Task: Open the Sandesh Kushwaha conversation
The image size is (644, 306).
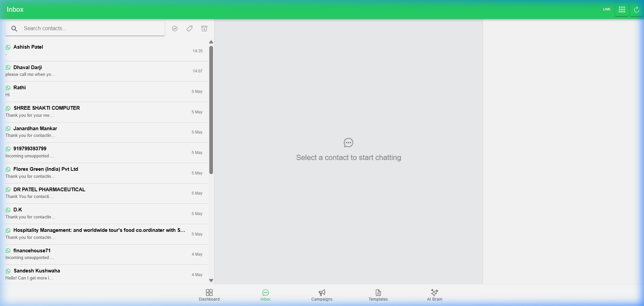Action: (x=107, y=274)
